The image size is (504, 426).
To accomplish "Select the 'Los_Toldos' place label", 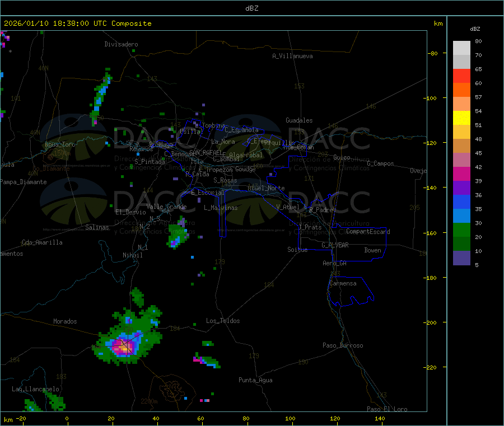I will 223,321.
